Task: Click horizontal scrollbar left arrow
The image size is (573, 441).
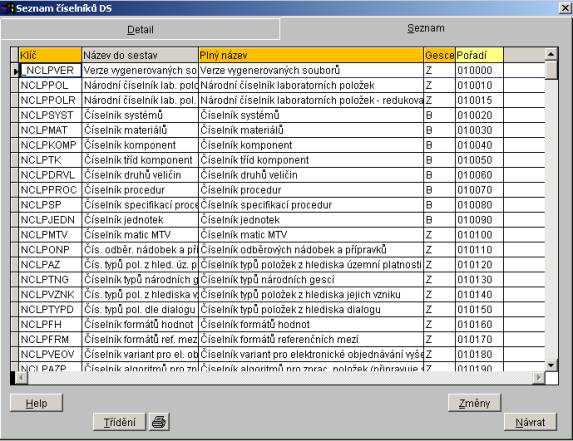Action: (x=22, y=377)
